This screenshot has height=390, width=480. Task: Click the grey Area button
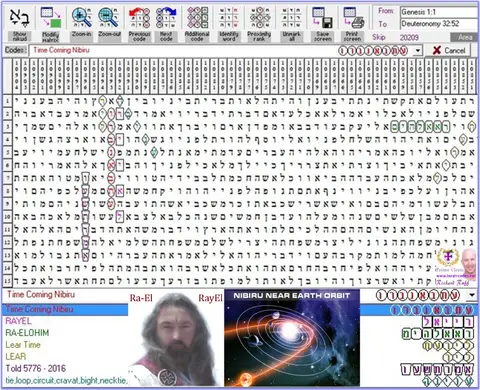[x=465, y=37]
